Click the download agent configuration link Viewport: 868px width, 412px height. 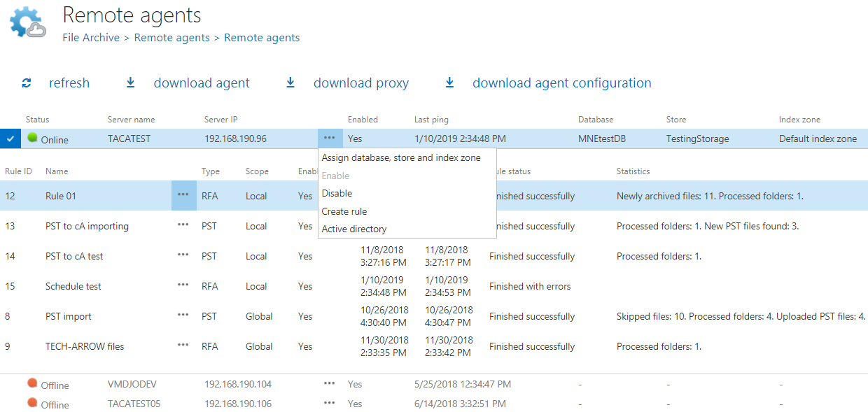561,83
